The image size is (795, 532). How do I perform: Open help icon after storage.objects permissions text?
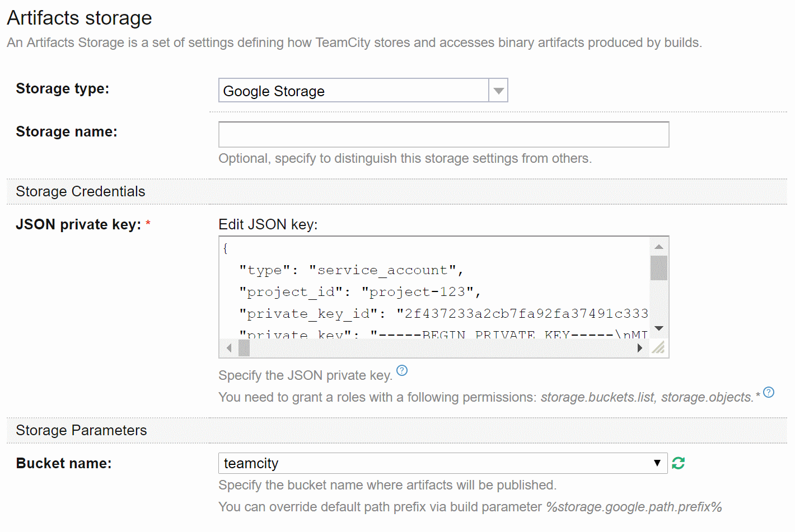tap(769, 392)
